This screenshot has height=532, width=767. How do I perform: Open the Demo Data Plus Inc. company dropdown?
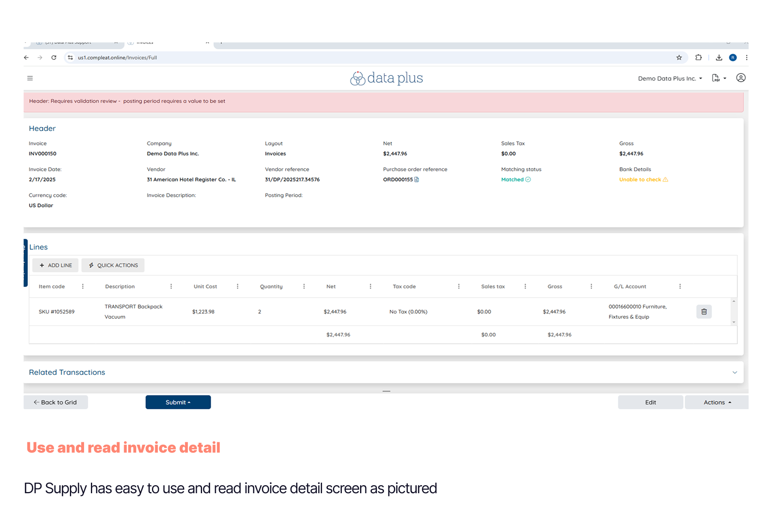670,78
